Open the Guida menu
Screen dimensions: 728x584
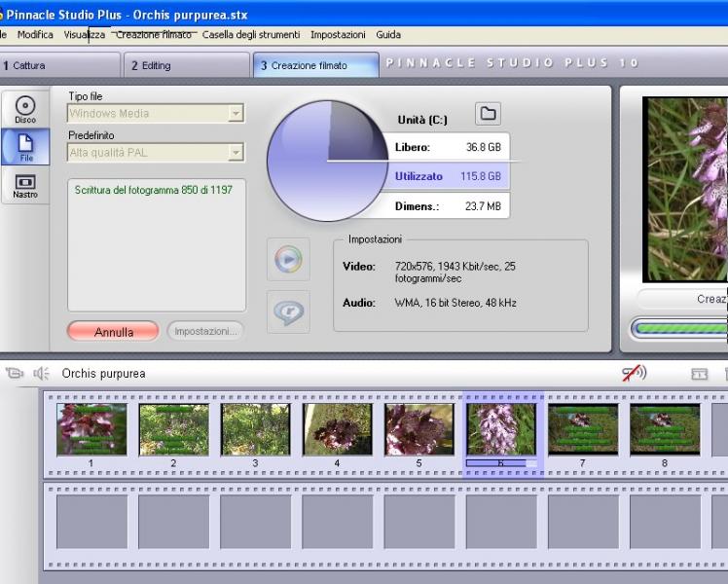[x=388, y=34]
